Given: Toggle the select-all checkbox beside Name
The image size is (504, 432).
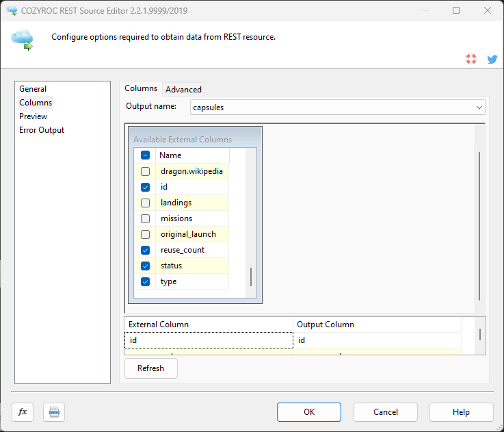Looking at the screenshot, I should [x=145, y=155].
